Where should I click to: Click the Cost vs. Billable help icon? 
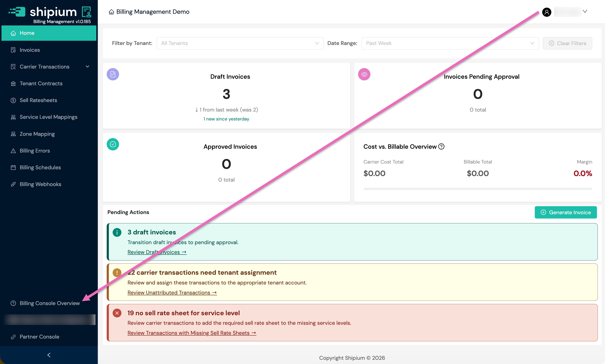pyautogui.click(x=441, y=146)
